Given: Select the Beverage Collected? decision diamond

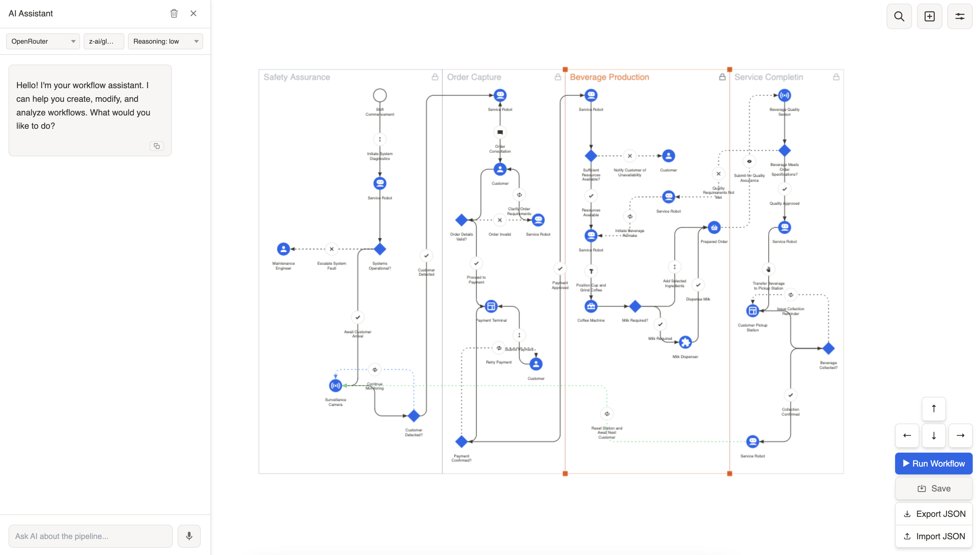Looking at the screenshot, I should coord(828,348).
